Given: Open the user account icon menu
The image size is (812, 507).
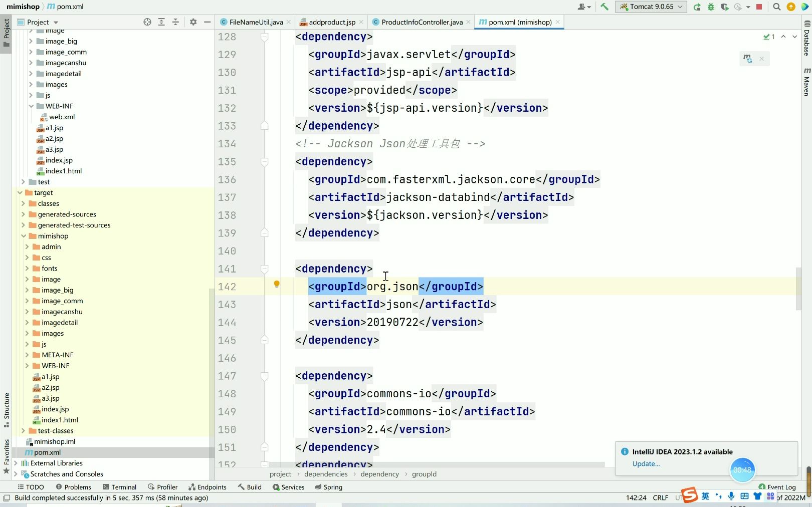Looking at the screenshot, I should click(x=584, y=7).
